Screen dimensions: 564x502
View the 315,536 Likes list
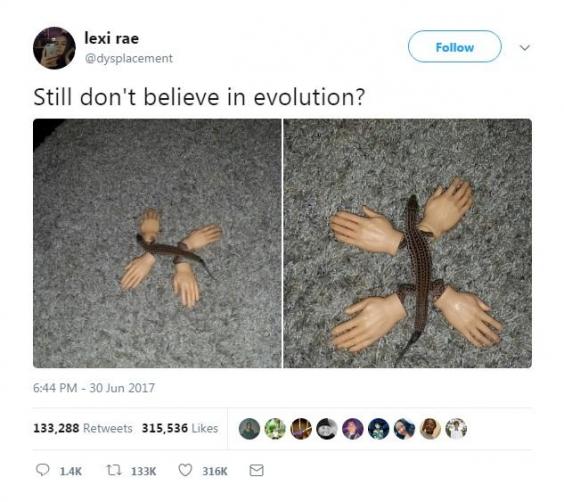pos(180,428)
